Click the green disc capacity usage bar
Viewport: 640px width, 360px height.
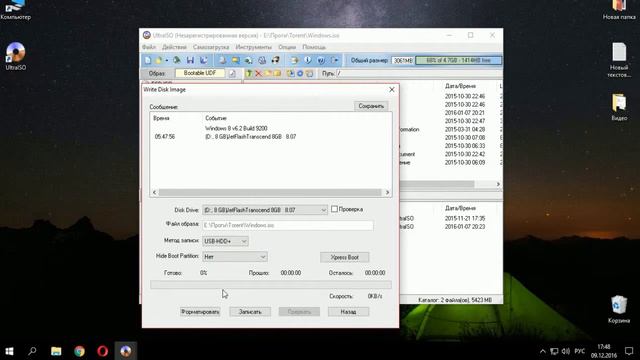tap(458, 60)
